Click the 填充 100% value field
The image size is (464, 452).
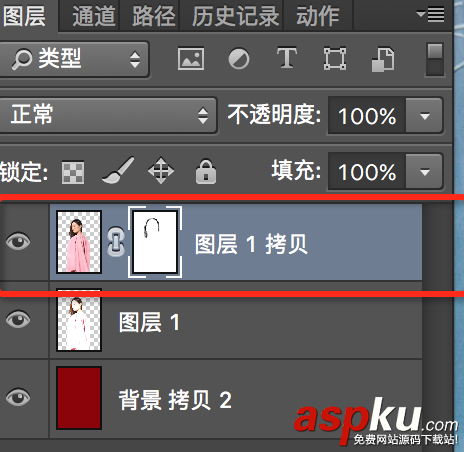(367, 171)
